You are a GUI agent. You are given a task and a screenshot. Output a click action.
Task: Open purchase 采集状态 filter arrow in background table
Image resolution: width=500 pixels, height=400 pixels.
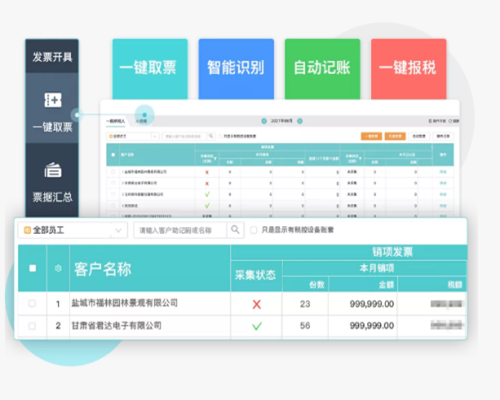[x=360, y=158]
